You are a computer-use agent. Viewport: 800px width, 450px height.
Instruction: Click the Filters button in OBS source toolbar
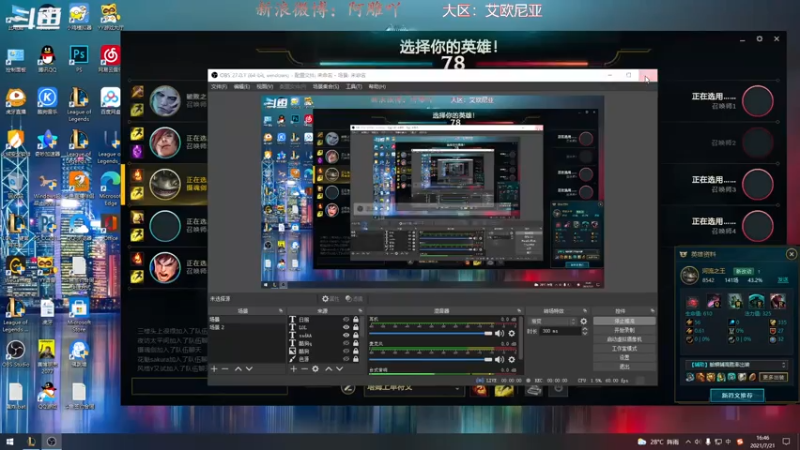pos(354,299)
